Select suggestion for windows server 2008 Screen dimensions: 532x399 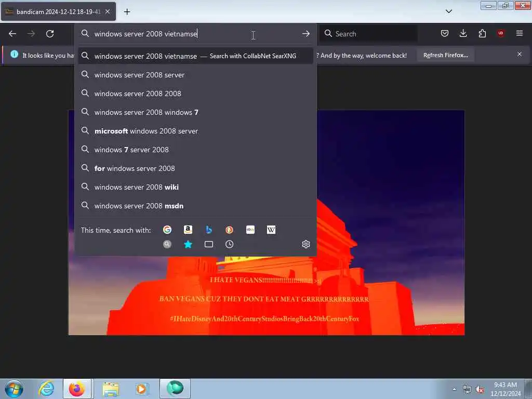coord(195,168)
